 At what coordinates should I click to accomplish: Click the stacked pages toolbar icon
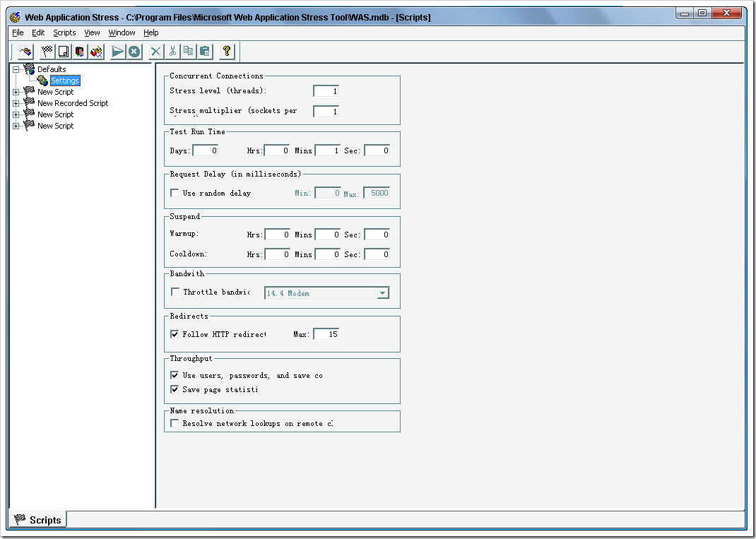point(63,51)
